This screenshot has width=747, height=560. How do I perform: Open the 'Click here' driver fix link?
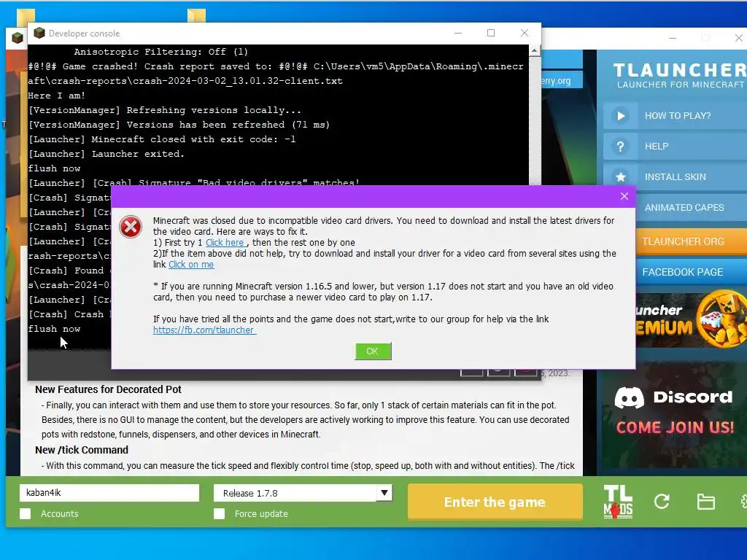point(225,242)
